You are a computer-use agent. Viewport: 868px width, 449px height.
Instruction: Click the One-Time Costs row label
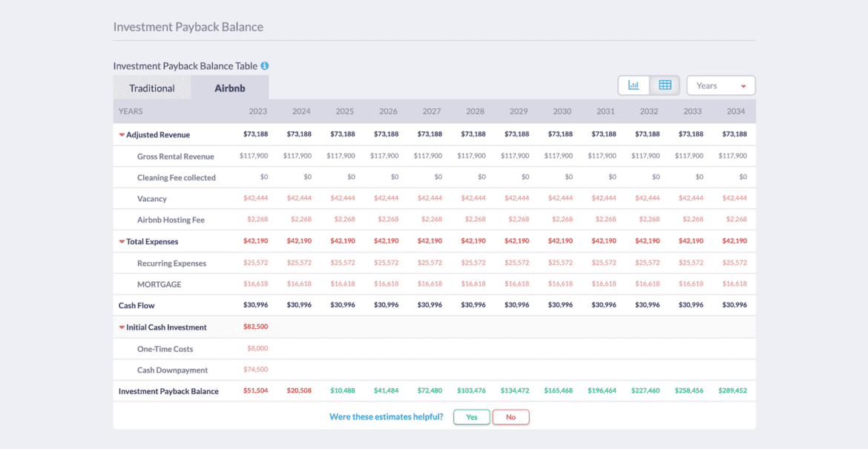coord(165,349)
